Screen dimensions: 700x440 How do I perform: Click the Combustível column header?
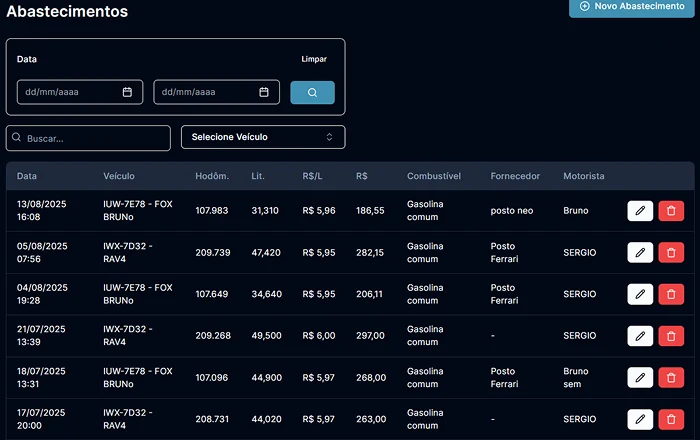433,176
